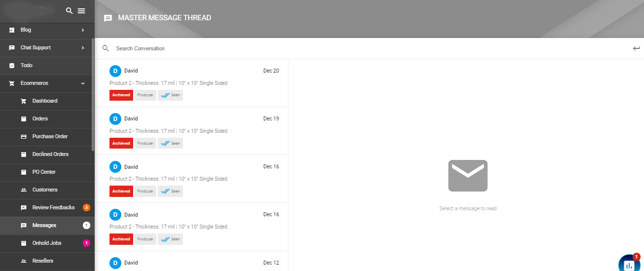Expand the Blog submenu chevron
The height and width of the screenshot is (271, 644).
point(83,30)
